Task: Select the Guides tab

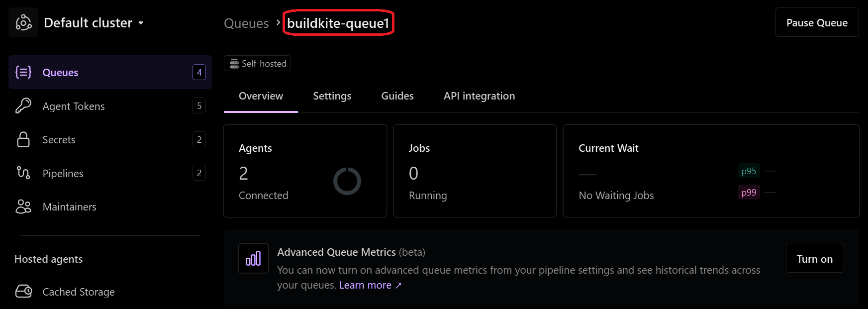Action: click(397, 96)
